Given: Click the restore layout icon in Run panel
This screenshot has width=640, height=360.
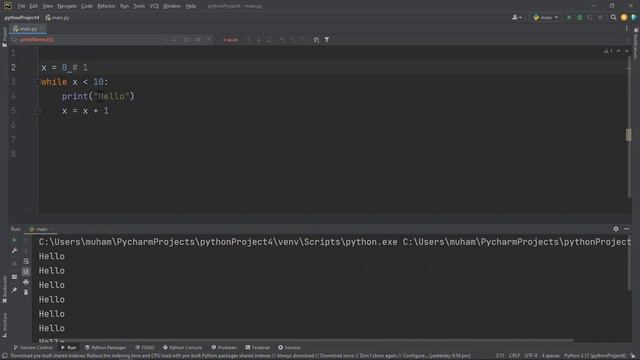Looking at the screenshot, I should 14,277.
